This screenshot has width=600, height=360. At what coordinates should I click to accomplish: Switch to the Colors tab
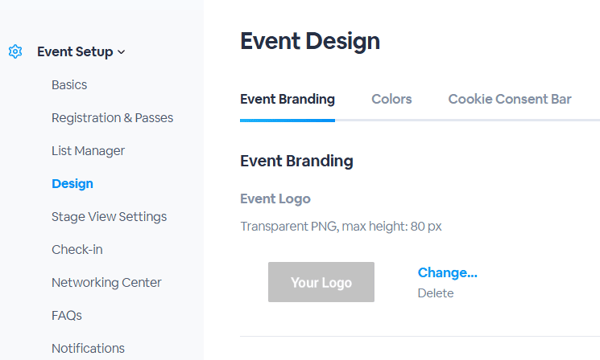391,99
